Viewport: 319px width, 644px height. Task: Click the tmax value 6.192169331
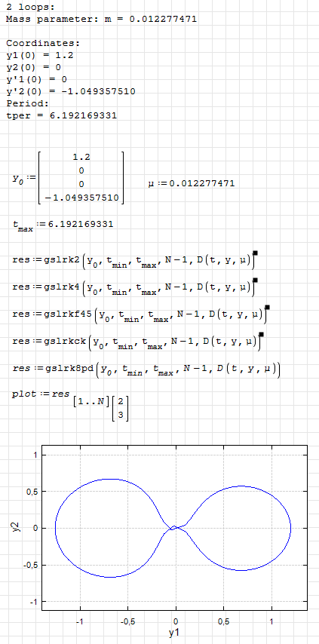click(x=63, y=225)
